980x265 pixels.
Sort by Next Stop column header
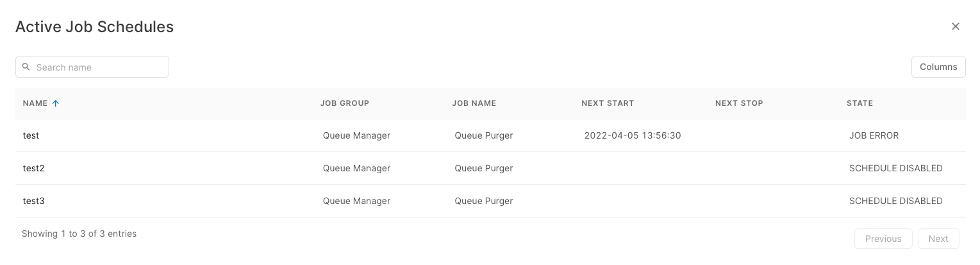point(739,103)
